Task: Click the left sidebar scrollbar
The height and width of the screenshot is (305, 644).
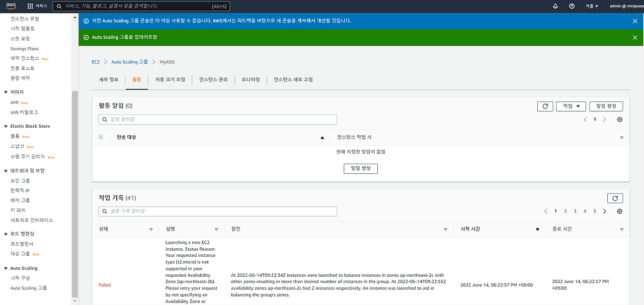Action: 75,194
